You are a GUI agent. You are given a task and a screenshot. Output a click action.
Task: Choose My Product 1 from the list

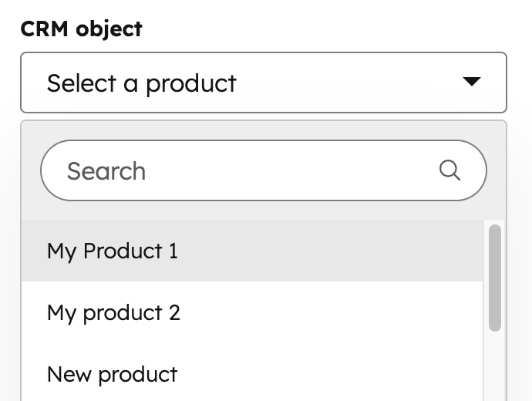pyautogui.click(x=113, y=251)
